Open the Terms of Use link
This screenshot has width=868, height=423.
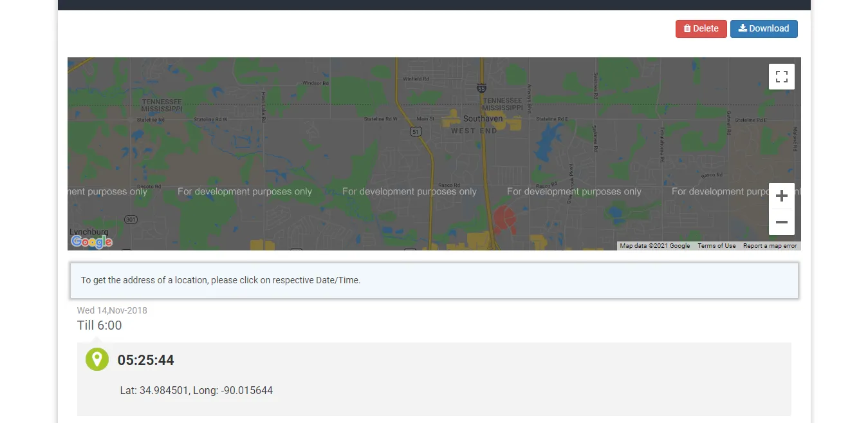pyautogui.click(x=716, y=246)
